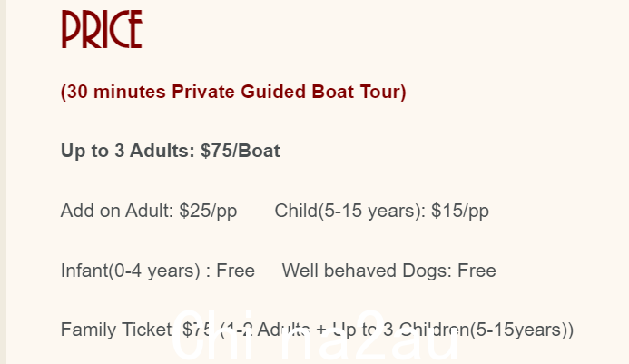629x364 pixels.
Task: Click the Add on Adult $25/pp text
Action: (x=149, y=212)
